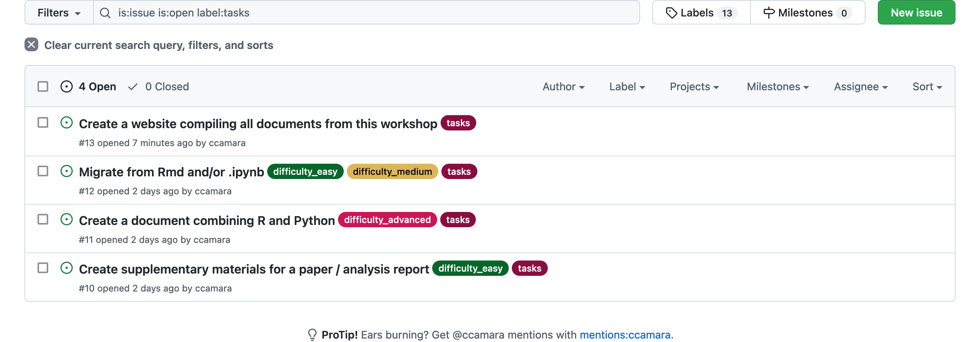Screen dimensions: 980x342
Task: Open the mentions:ccamara link
Action: point(625,335)
